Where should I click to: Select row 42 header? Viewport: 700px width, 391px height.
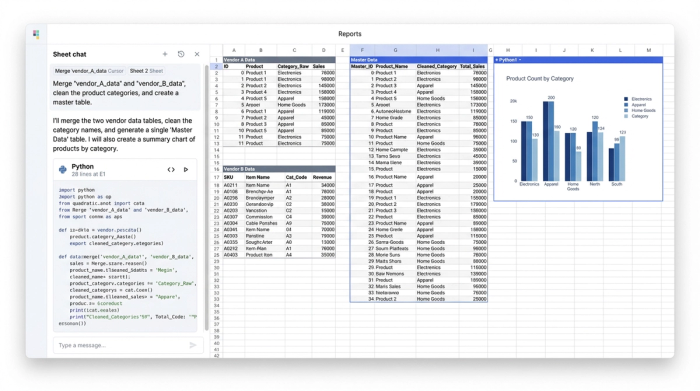click(x=217, y=356)
